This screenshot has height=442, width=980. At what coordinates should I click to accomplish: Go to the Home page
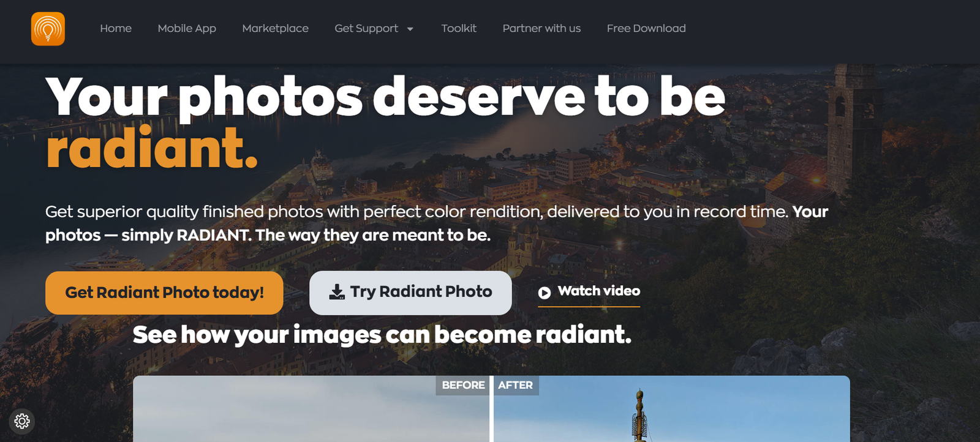coord(116,28)
